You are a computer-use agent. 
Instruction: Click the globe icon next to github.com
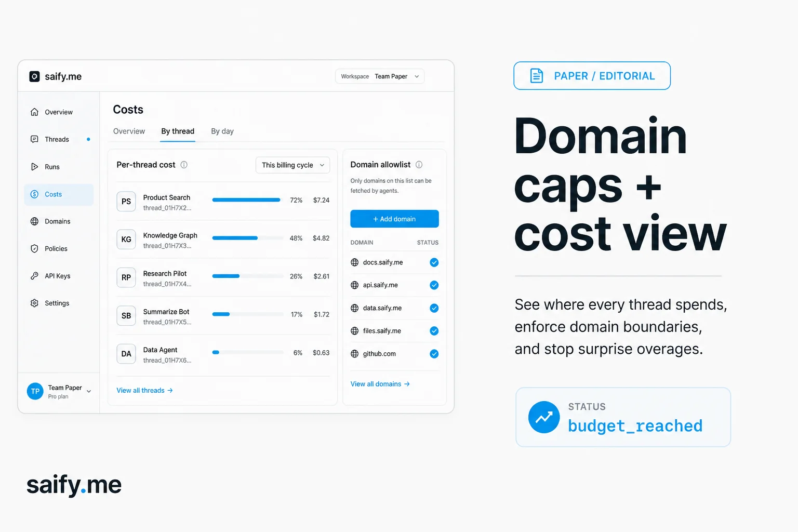[355, 354]
